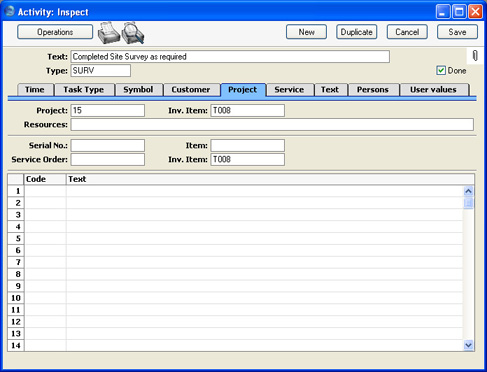
Task: Click the print preview magnifier icon
Action: [x=133, y=33]
